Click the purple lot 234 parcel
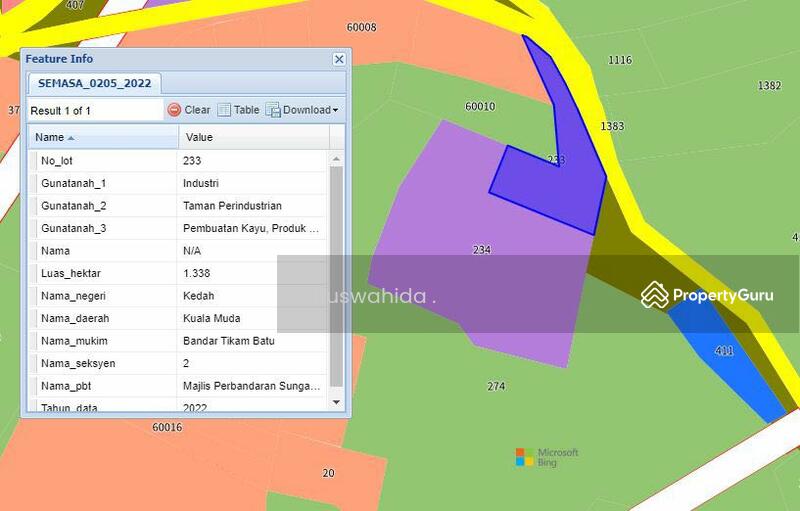Image resolution: width=800 pixels, height=511 pixels. (470, 270)
